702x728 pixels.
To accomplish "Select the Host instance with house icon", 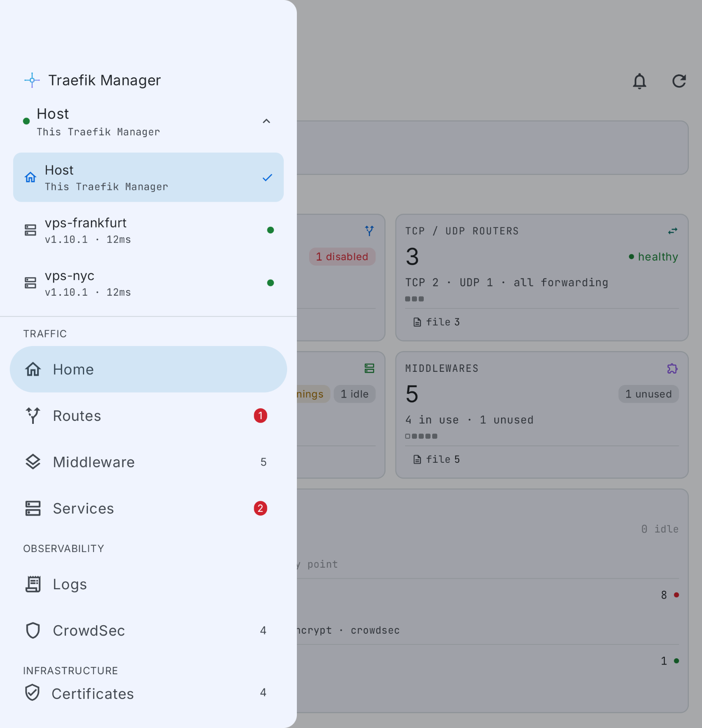I will pyautogui.click(x=148, y=177).
